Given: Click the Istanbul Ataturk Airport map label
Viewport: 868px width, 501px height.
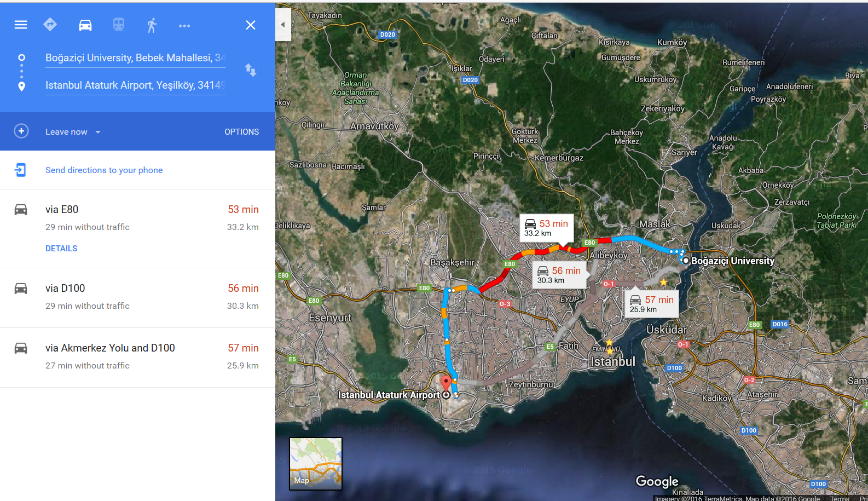Looking at the screenshot, I should click(389, 395).
